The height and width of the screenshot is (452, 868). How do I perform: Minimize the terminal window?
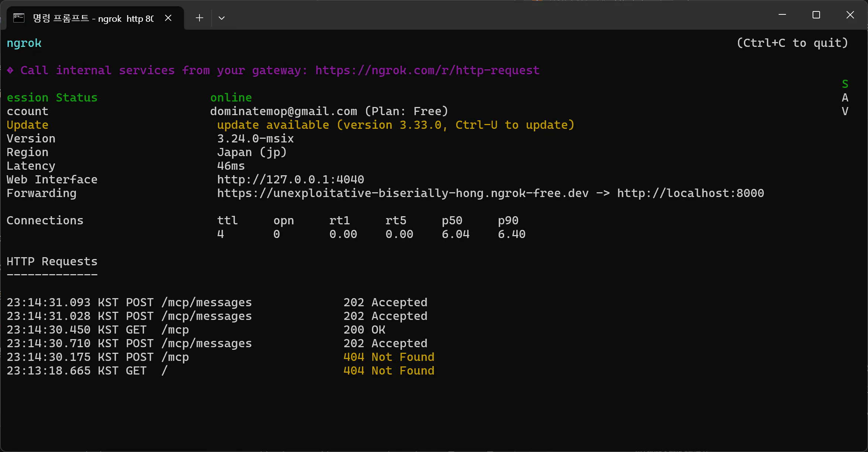tap(782, 15)
